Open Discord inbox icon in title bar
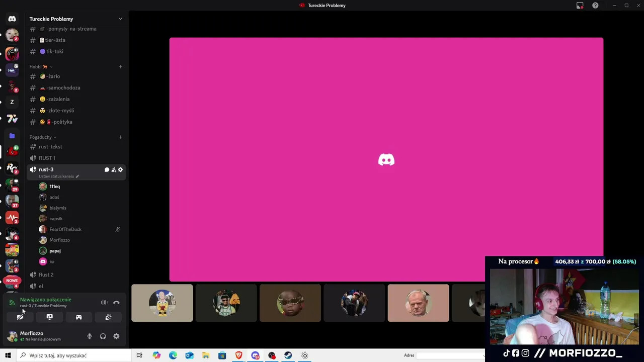The width and height of the screenshot is (644, 362). (580, 6)
